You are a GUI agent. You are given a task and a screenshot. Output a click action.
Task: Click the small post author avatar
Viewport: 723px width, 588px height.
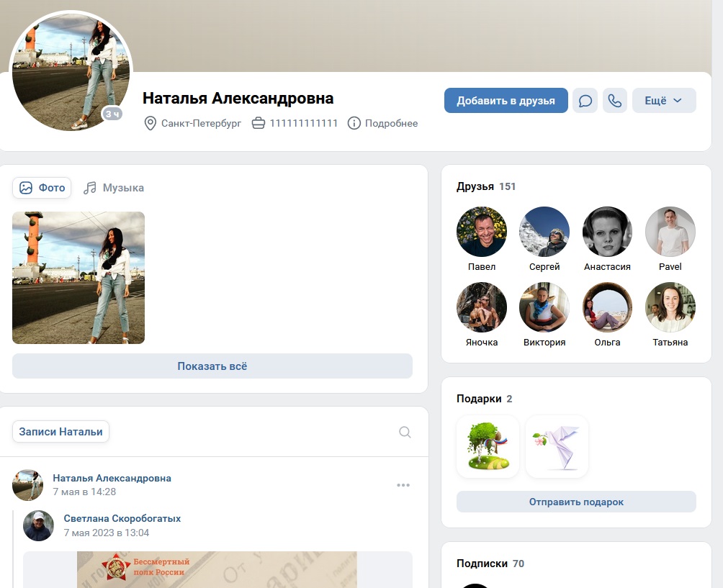pyautogui.click(x=27, y=485)
